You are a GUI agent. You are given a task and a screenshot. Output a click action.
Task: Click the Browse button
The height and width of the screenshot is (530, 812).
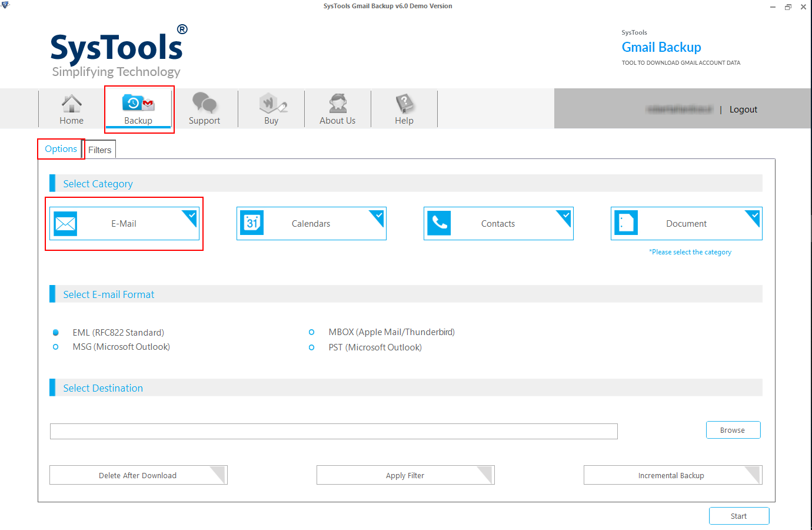[x=733, y=430]
